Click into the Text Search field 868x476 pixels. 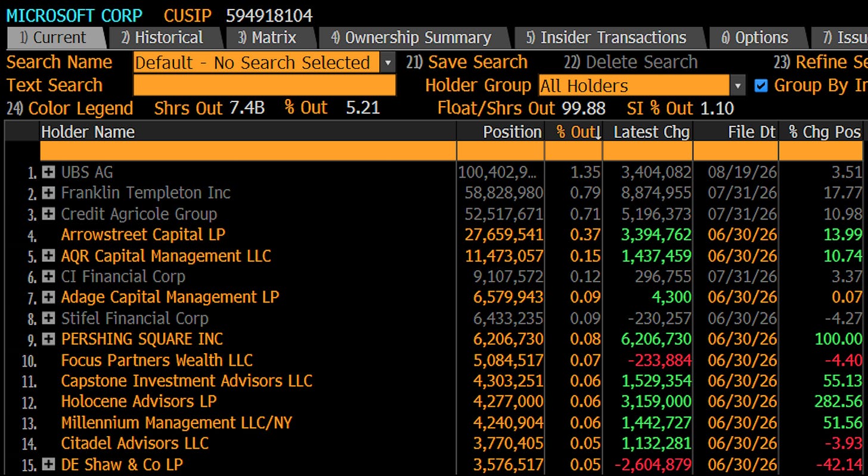pyautogui.click(x=265, y=85)
